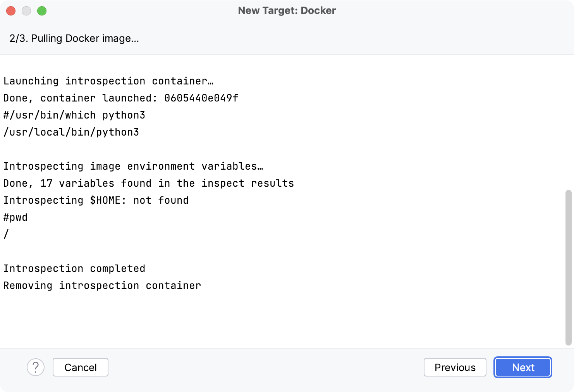Click the dialog title New Target: Docker

pyautogui.click(x=287, y=10)
